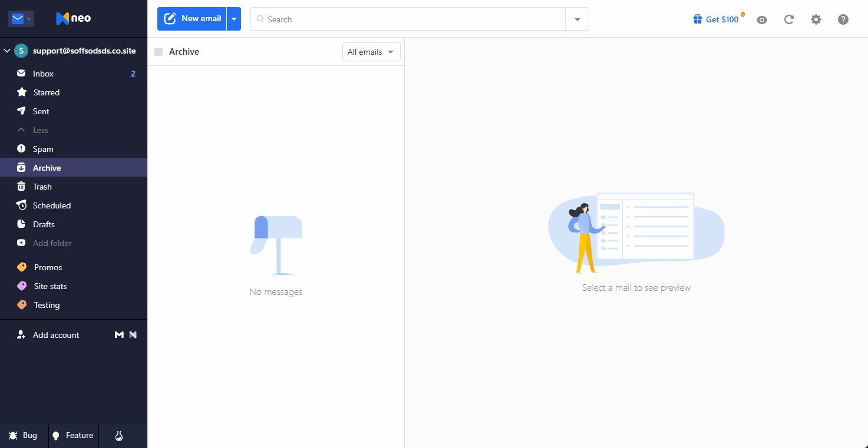Click the Neo icon beside Add account

(x=133, y=335)
